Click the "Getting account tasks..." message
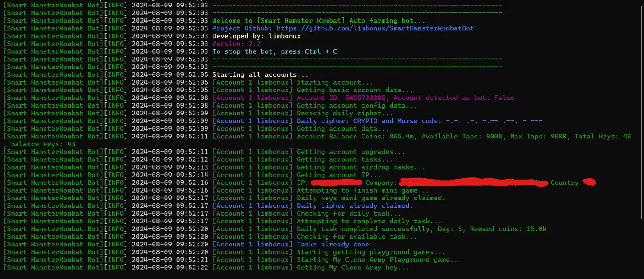The height and width of the screenshot is (279, 644). coord(345,159)
